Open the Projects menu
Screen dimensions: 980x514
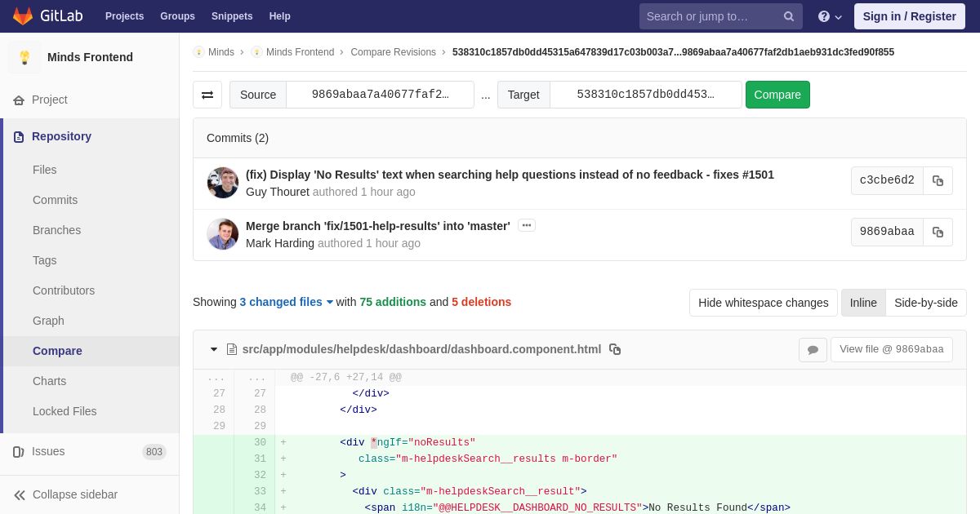point(124,16)
